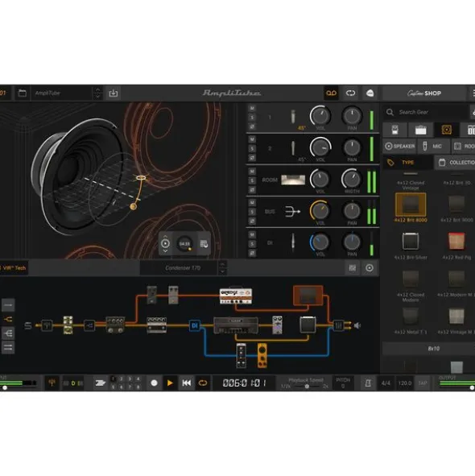The height and width of the screenshot is (476, 475).
Task: Select the orange cabinet in upper chain
Action: [x=308, y=296]
